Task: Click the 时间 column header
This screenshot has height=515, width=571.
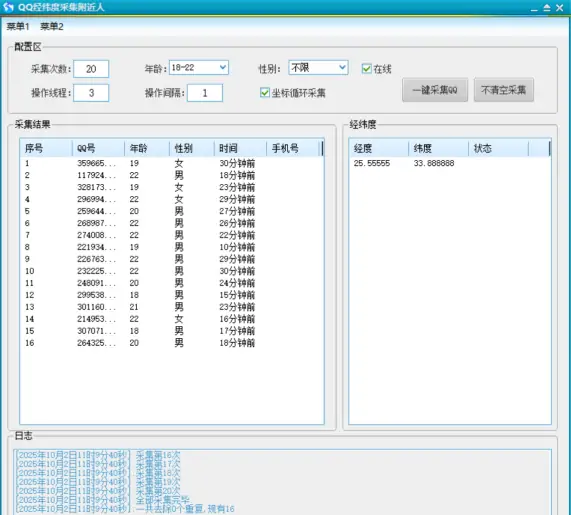Action: click(x=240, y=148)
